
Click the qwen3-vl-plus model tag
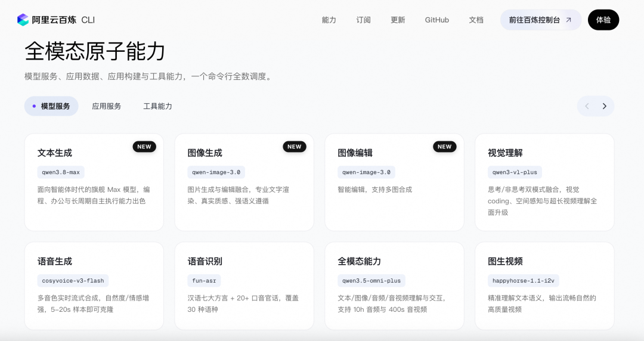click(515, 172)
